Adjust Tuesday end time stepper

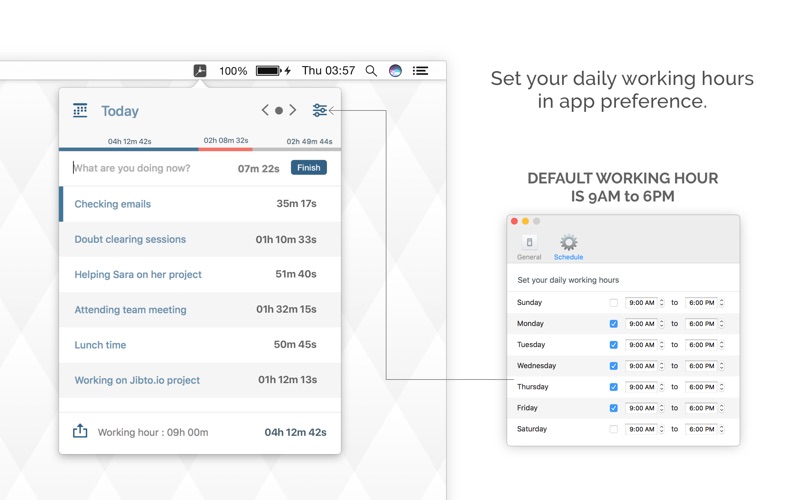[721, 345]
